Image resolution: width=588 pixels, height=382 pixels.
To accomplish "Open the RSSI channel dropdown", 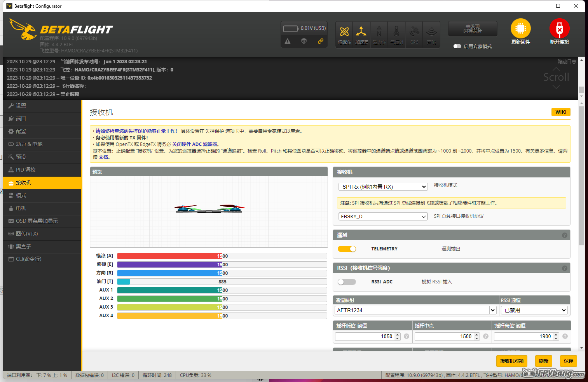I will 534,310.
